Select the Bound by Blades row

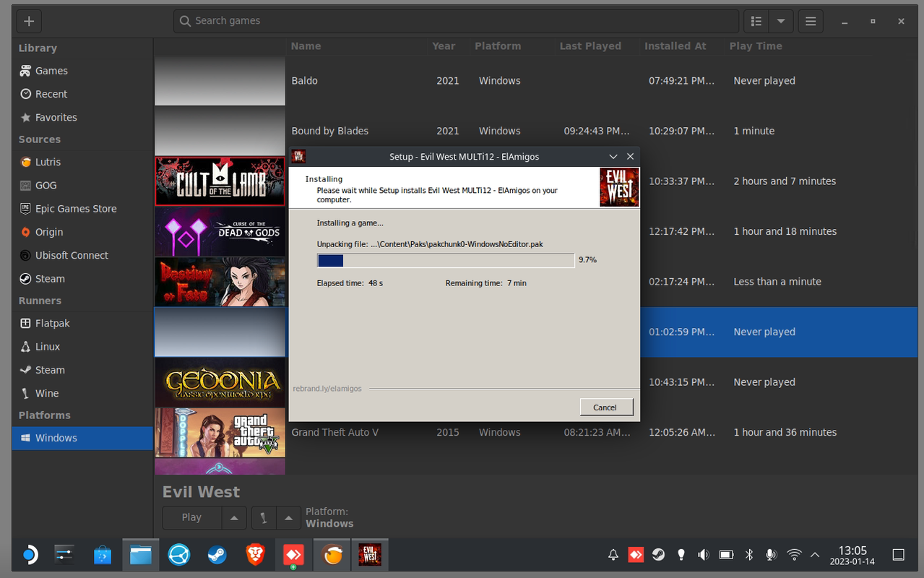click(535, 131)
